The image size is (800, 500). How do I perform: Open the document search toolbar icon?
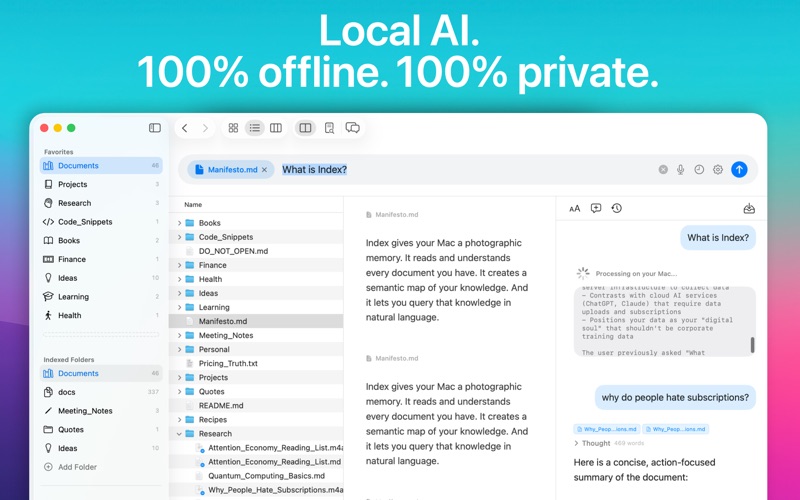[330, 128]
